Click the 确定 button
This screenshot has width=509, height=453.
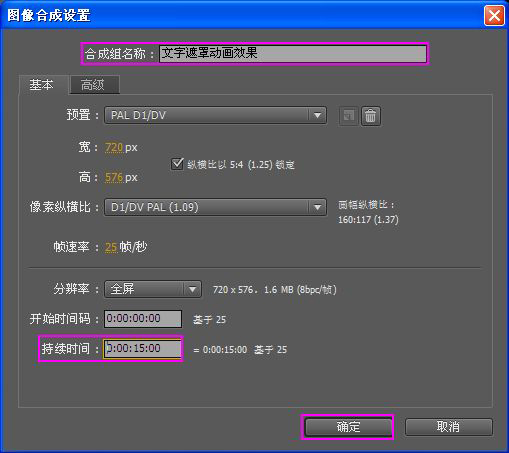(x=348, y=427)
